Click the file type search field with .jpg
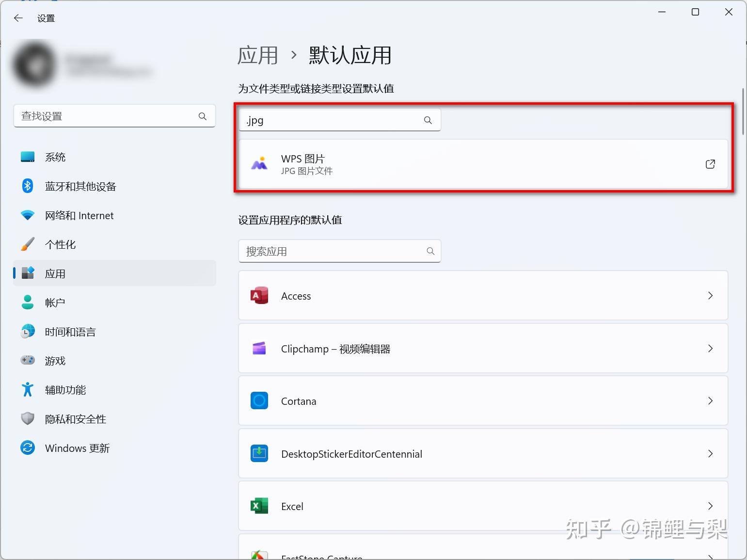Image resolution: width=747 pixels, height=560 pixels. point(340,120)
